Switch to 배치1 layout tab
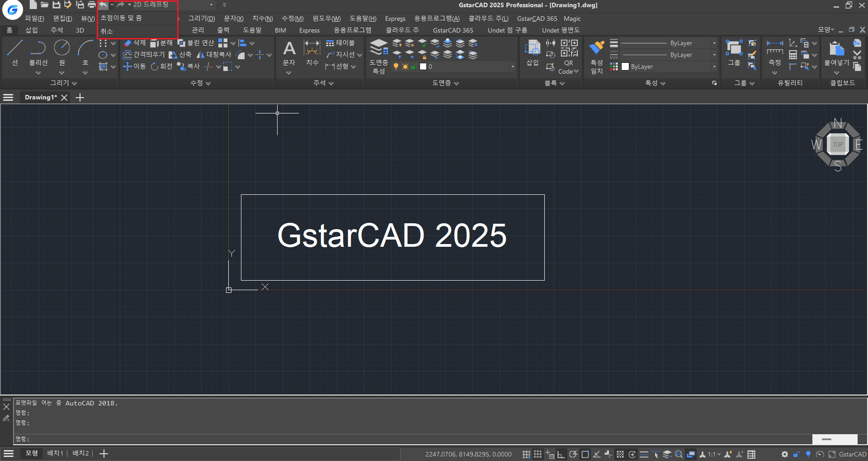The image size is (868, 461). [x=55, y=453]
